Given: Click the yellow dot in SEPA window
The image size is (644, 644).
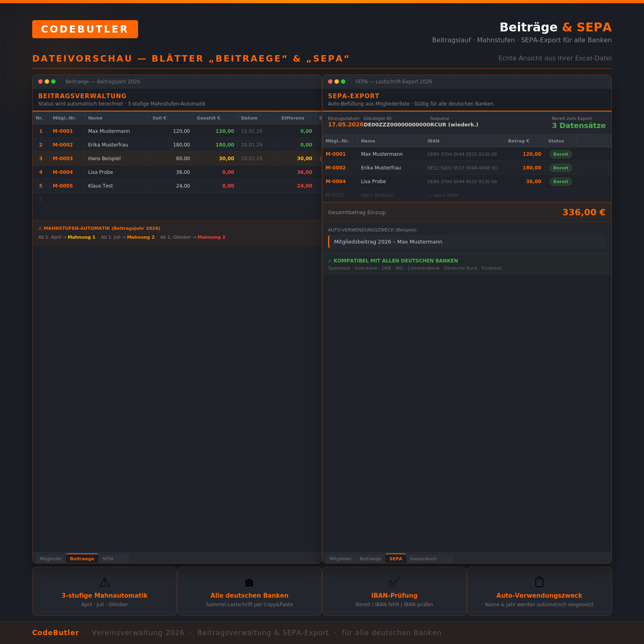Looking at the screenshot, I should tap(337, 82).
